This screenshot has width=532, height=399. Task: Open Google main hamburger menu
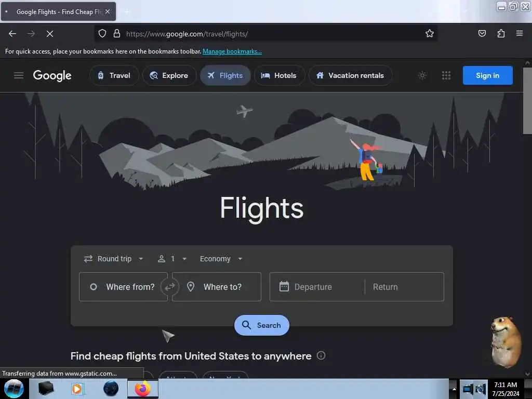coord(19,75)
